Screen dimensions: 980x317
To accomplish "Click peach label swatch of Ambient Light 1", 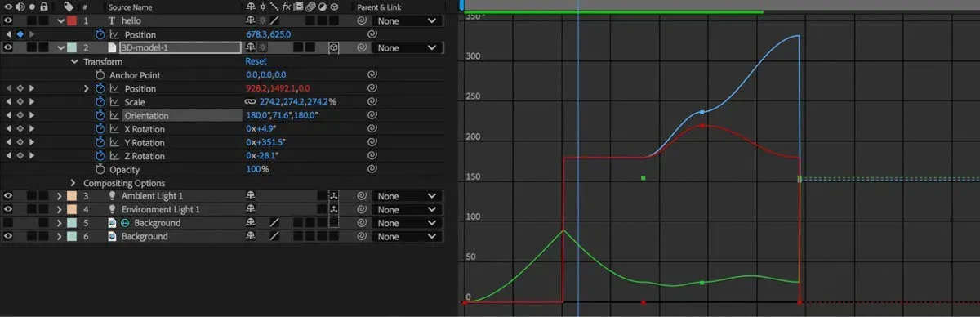I will tap(72, 196).
